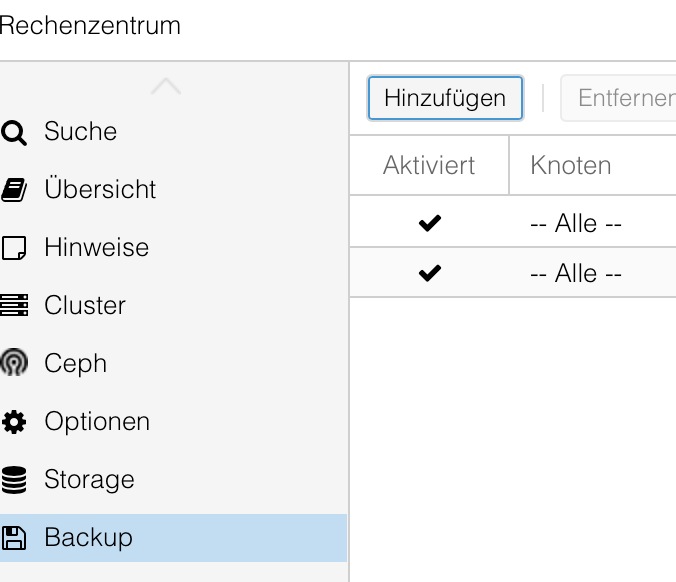Click the Optionen gear icon

point(14,422)
